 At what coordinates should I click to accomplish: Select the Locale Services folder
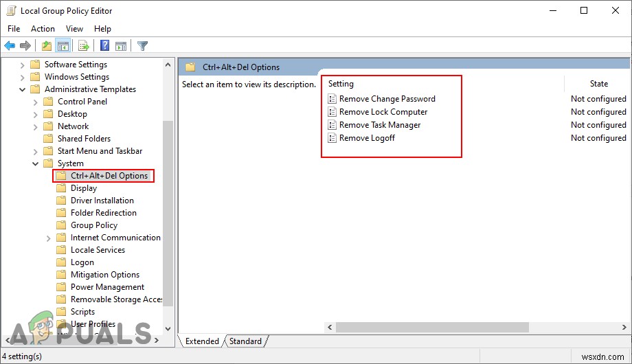[98, 250]
